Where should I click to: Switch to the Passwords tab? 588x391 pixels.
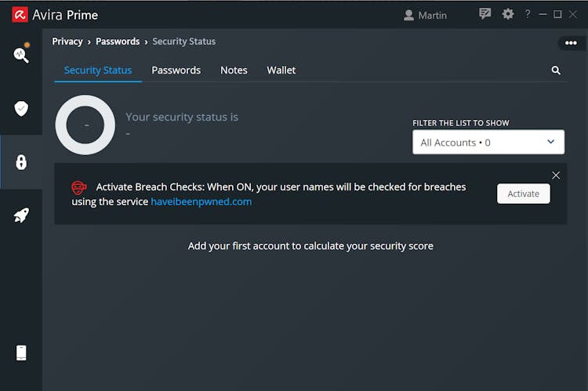(x=176, y=70)
